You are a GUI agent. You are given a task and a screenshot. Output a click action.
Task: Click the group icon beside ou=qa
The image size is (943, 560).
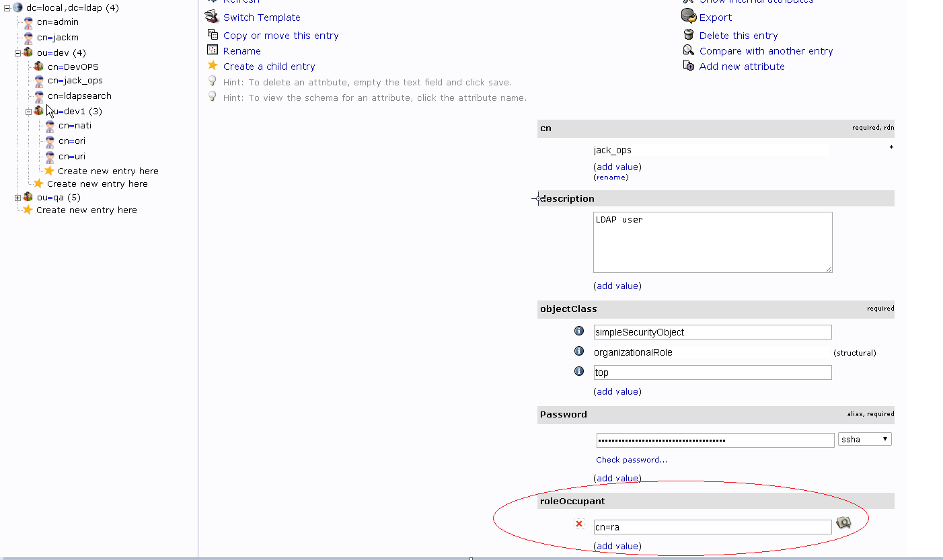pos(28,197)
